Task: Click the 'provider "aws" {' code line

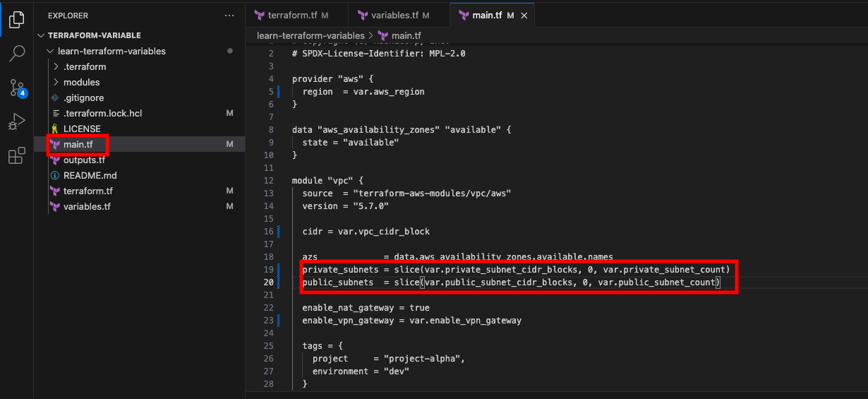Action: (332, 79)
